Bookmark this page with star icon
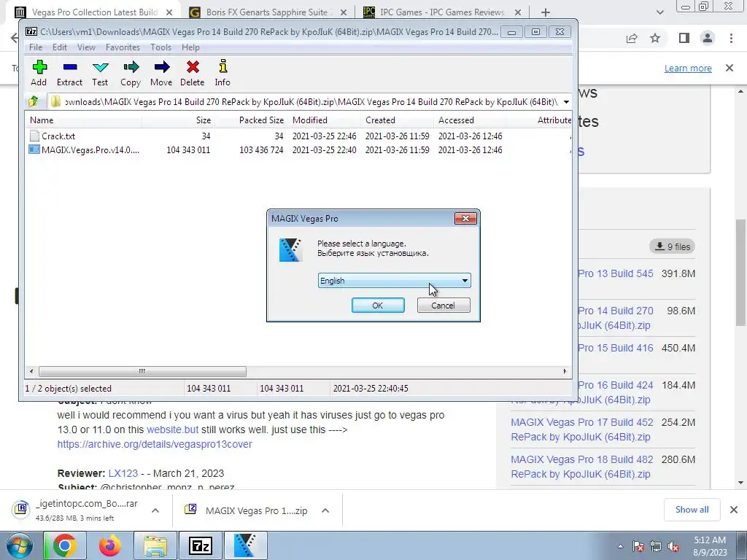Image resolution: width=747 pixels, height=560 pixels. (655, 38)
